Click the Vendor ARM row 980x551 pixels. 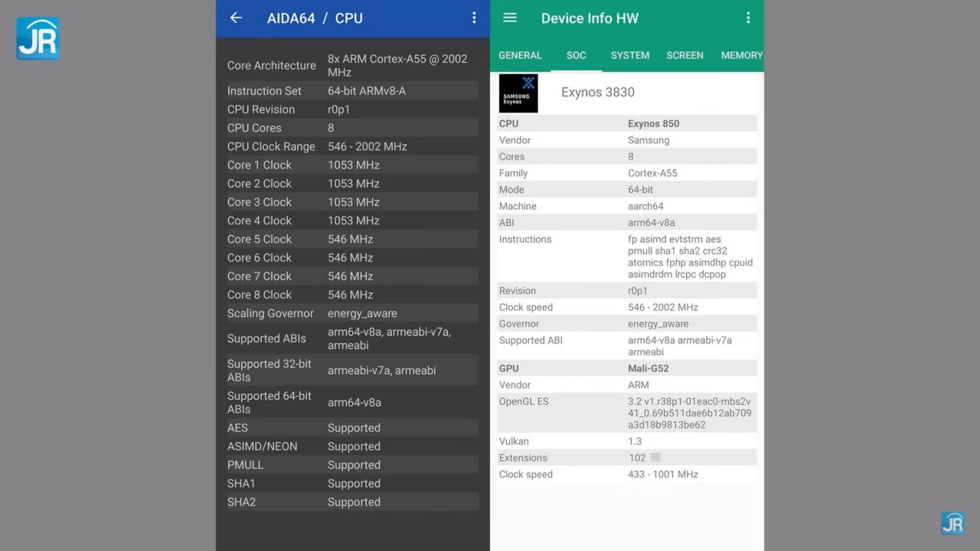point(627,385)
